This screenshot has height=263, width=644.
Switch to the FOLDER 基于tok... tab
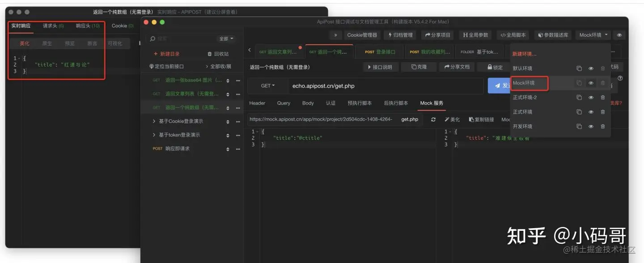479,52
